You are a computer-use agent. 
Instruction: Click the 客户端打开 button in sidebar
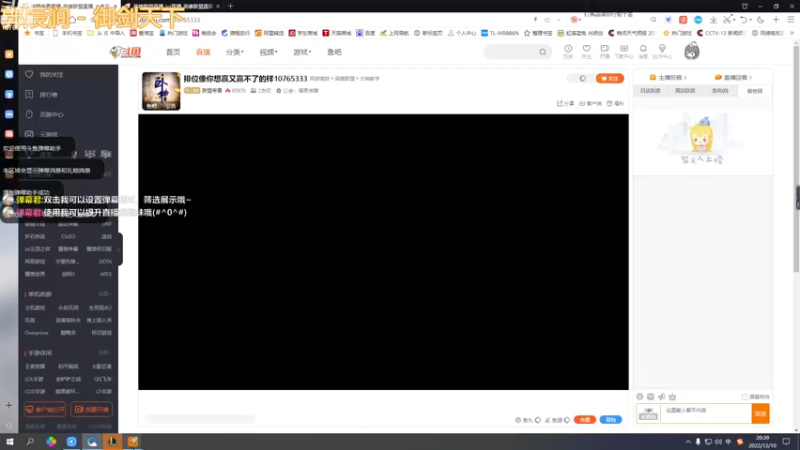[x=45, y=409]
